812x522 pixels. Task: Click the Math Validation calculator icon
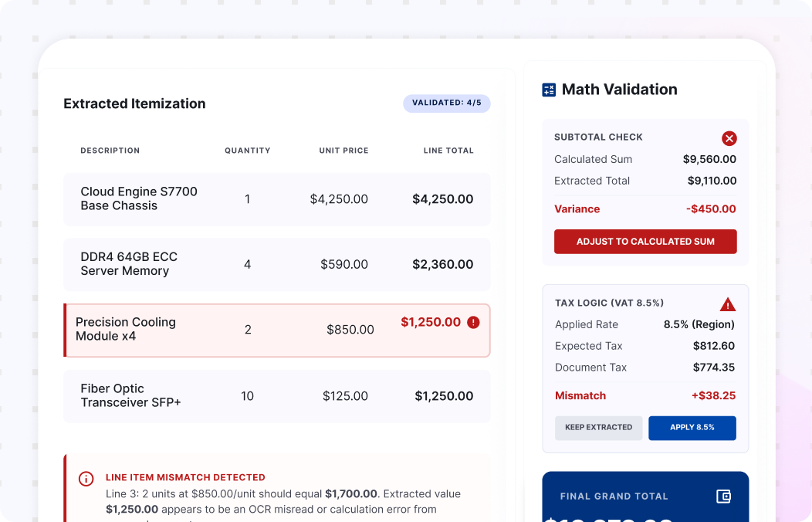click(549, 90)
